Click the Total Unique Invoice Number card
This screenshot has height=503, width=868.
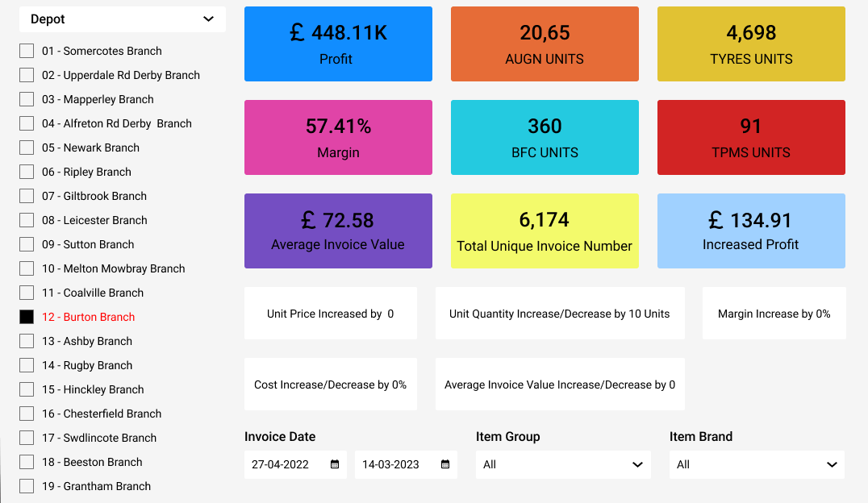tap(544, 231)
